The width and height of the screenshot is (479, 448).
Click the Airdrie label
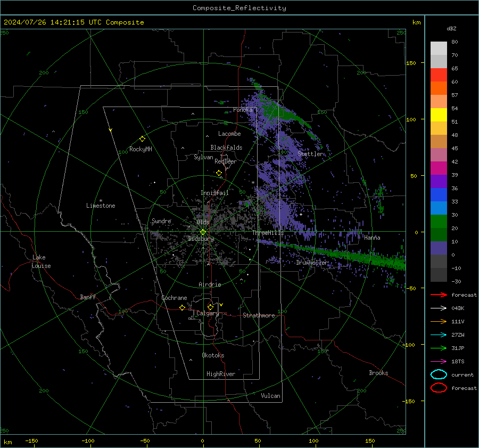pos(210,284)
